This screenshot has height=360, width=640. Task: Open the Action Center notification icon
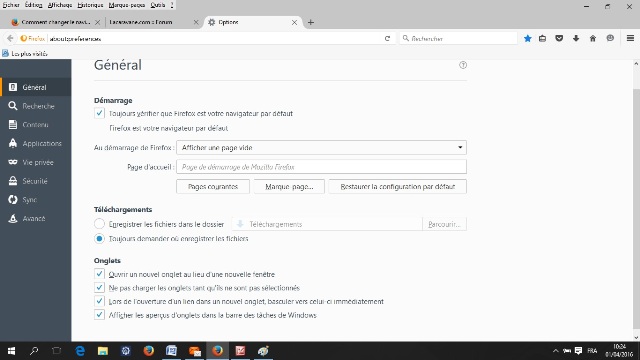578,351
